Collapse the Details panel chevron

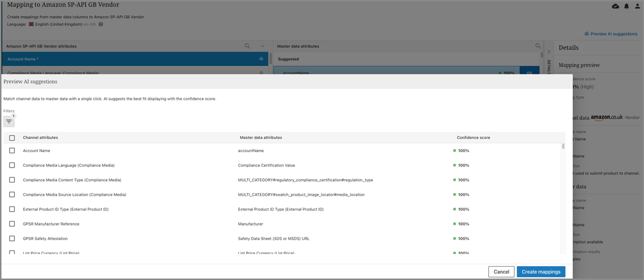pos(549,51)
